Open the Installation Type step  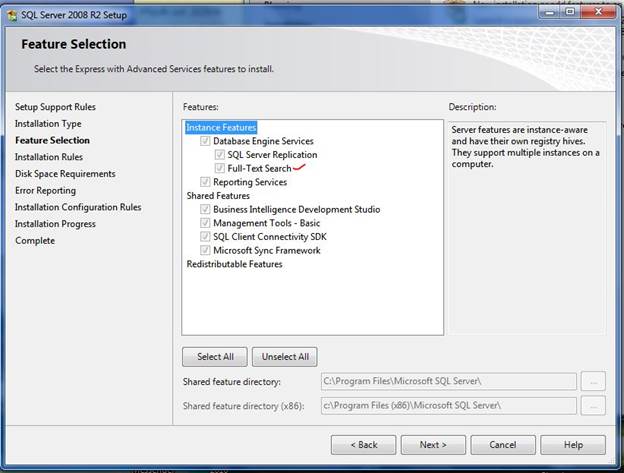pyautogui.click(x=48, y=123)
